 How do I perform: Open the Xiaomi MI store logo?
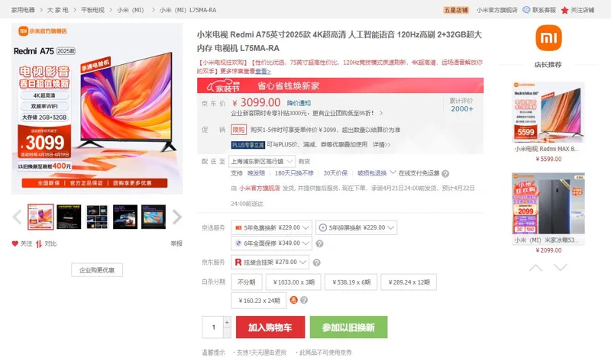(548, 37)
